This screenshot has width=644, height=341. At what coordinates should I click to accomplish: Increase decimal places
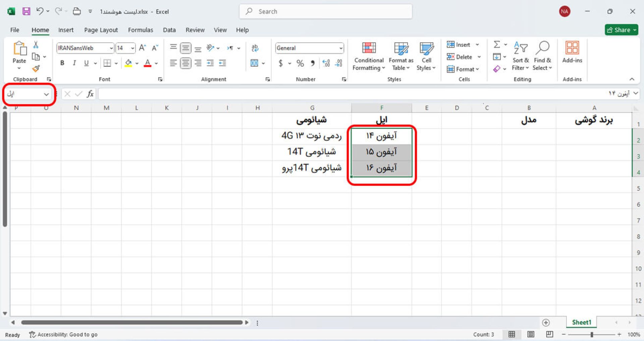326,63
